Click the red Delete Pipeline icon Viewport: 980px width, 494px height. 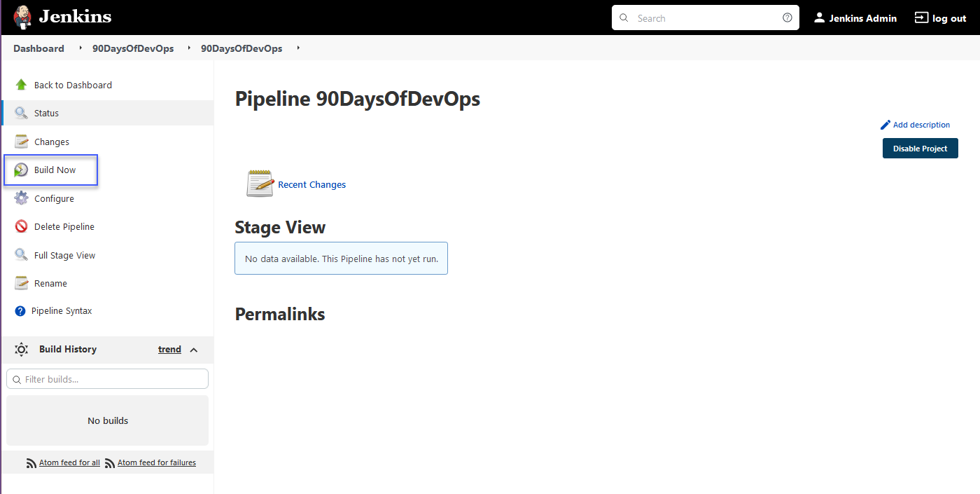coord(21,227)
